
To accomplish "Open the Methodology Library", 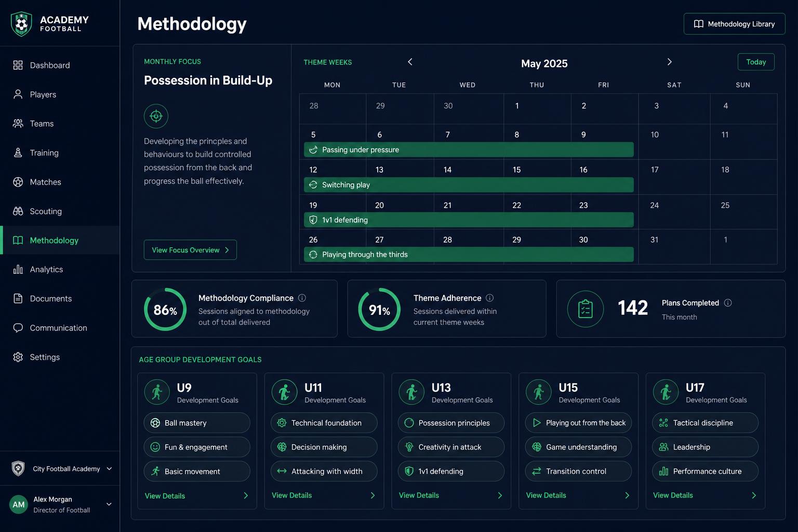I will pos(734,24).
